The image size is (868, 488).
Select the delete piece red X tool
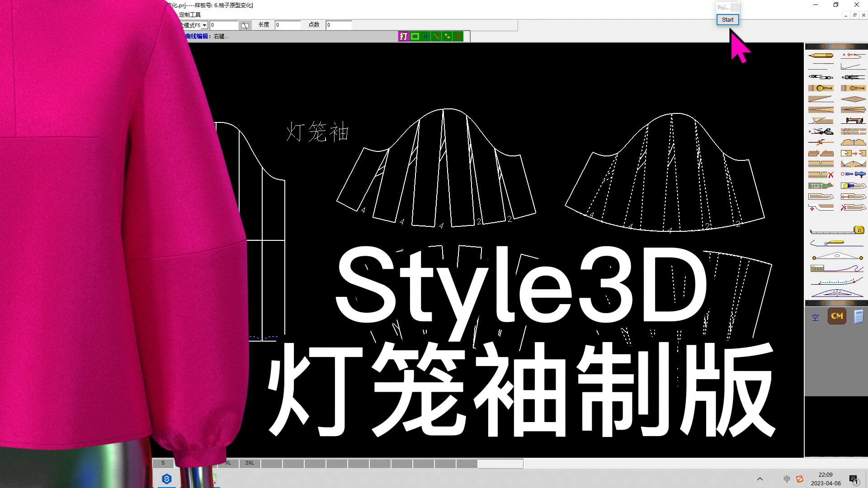(x=853, y=207)
